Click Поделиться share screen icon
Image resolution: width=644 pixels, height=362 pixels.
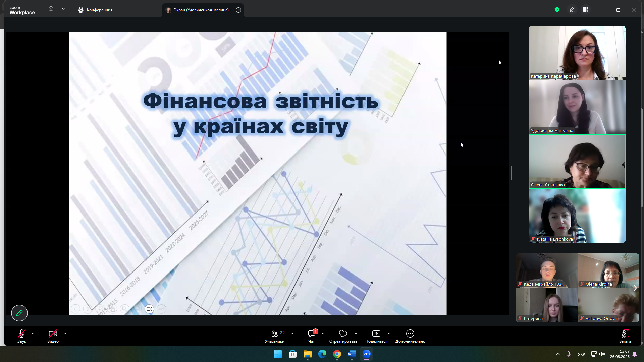coord(376,334)
